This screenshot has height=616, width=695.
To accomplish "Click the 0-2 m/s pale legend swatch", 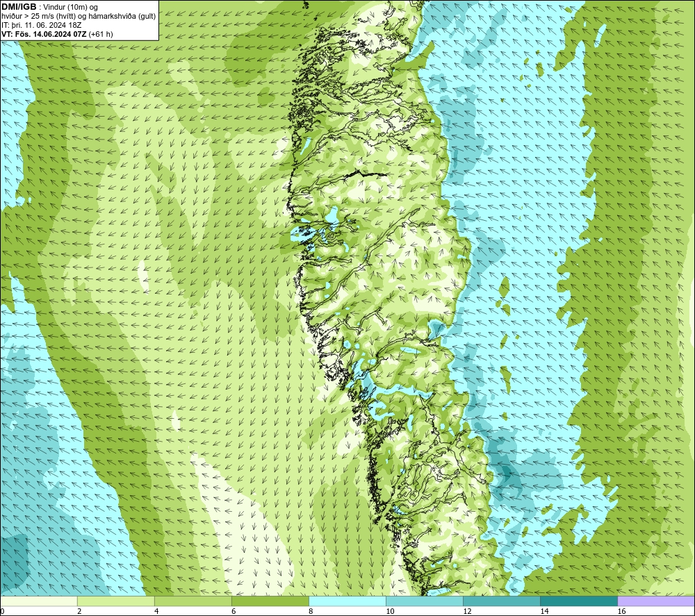I will coord(39,601).
